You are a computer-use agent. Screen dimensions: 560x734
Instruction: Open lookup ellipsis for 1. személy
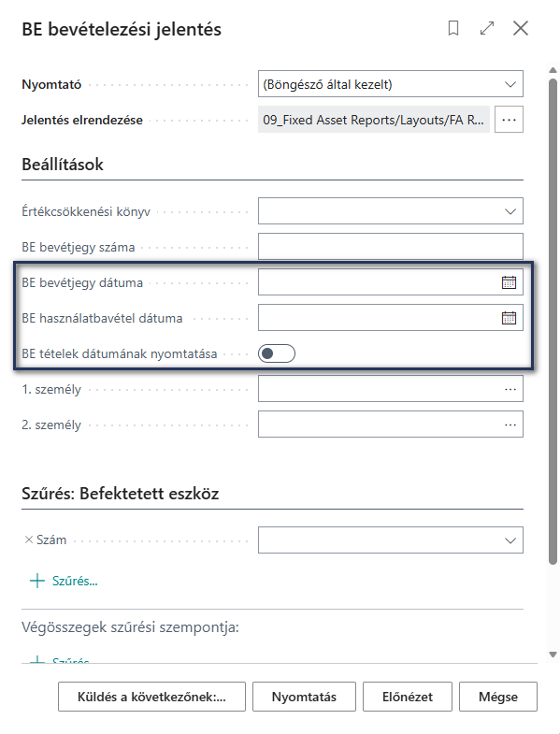(510, 389)
